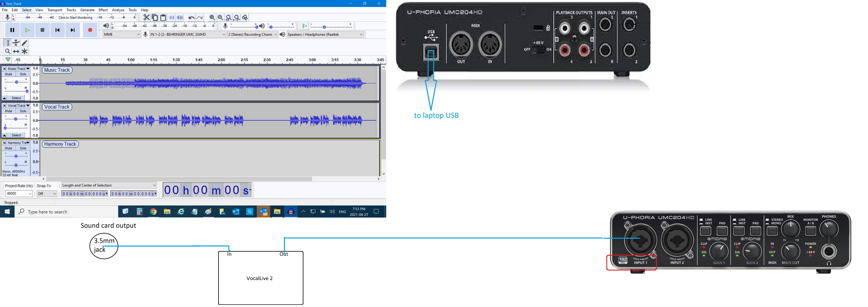Open the Harmony Track name dropdown menu
This screenshot has height=307, width=868.
coord(19,143)
